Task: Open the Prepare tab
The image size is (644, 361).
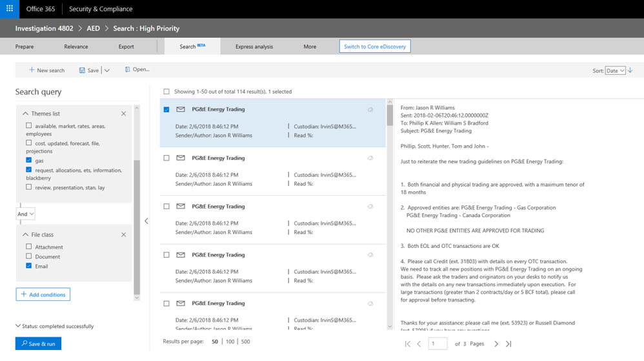Action: click(25, 46)
